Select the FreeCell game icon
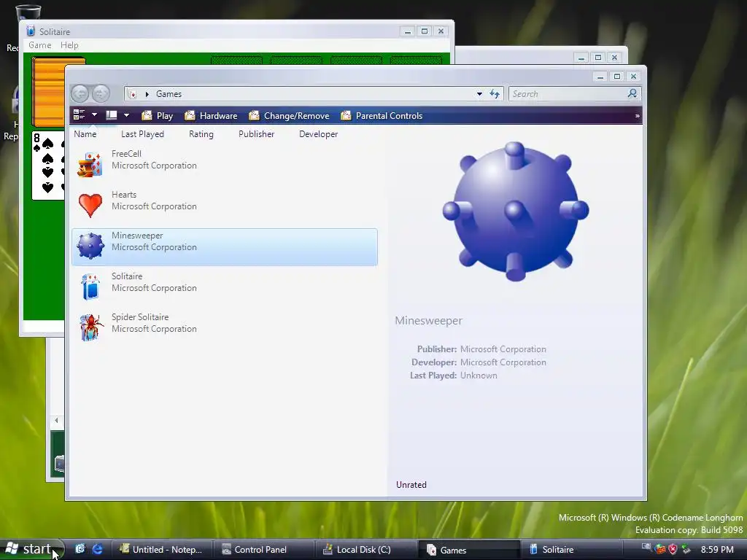Screen dimensions: 747x560 [90, 164]
